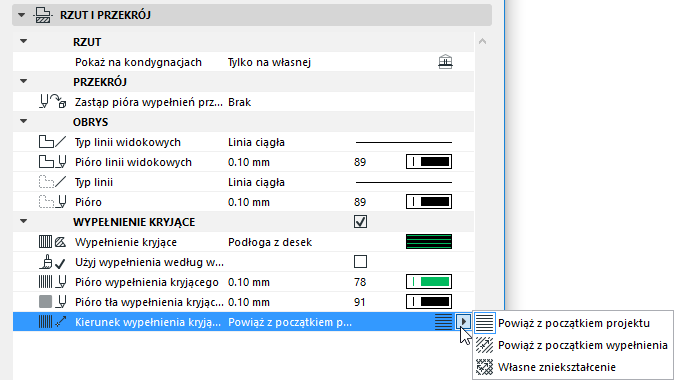
Task: Collapse the PRZEKRÓJ group
Action: click(x=24, y=81)
